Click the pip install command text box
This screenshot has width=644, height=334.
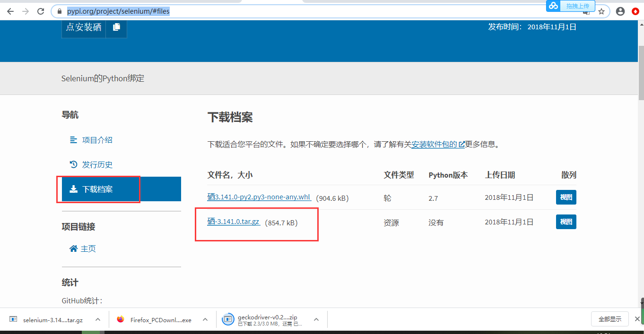coord(84,27)
